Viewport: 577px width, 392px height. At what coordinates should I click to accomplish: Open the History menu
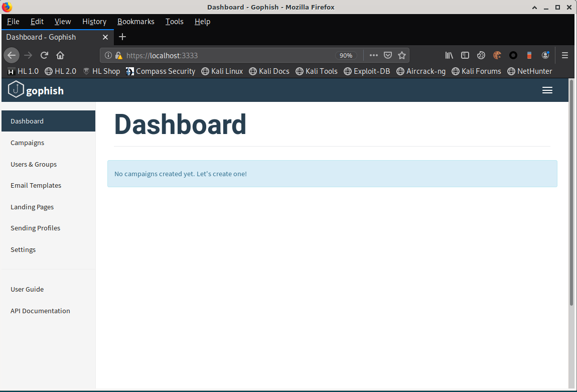pyautogui.click(x=94, y=22)
